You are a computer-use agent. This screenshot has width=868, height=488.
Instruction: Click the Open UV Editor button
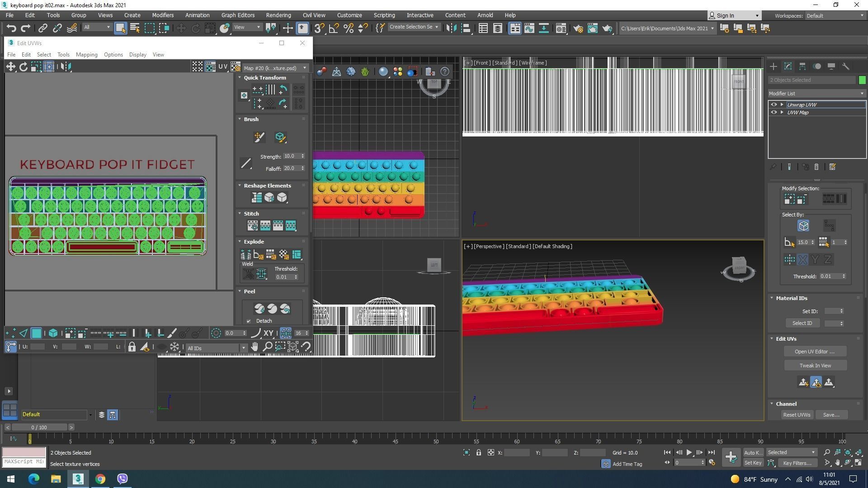[815, 352]
